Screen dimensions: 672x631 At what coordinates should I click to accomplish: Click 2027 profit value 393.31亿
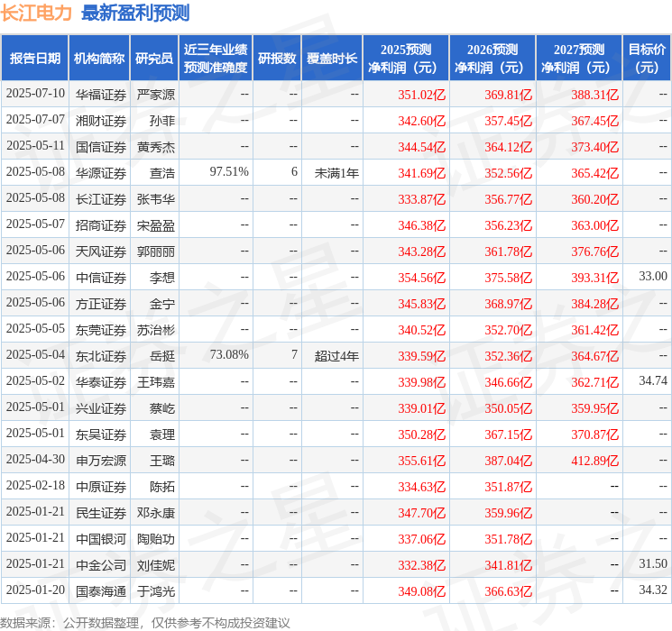(x=594, y=278)
